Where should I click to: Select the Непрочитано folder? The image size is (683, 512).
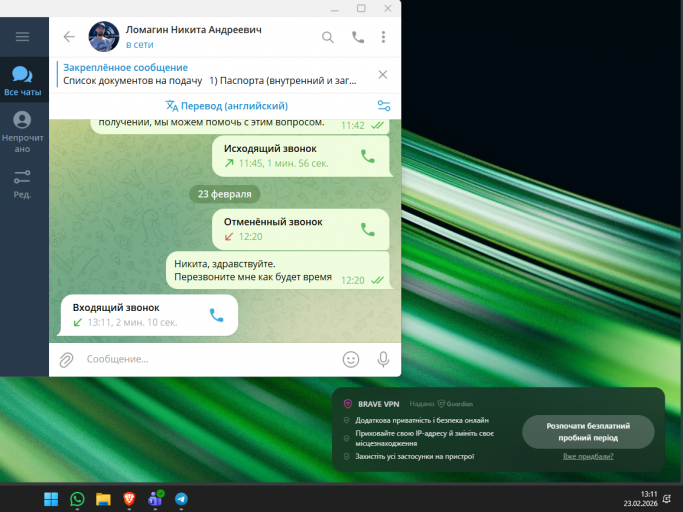click(23, 132)
